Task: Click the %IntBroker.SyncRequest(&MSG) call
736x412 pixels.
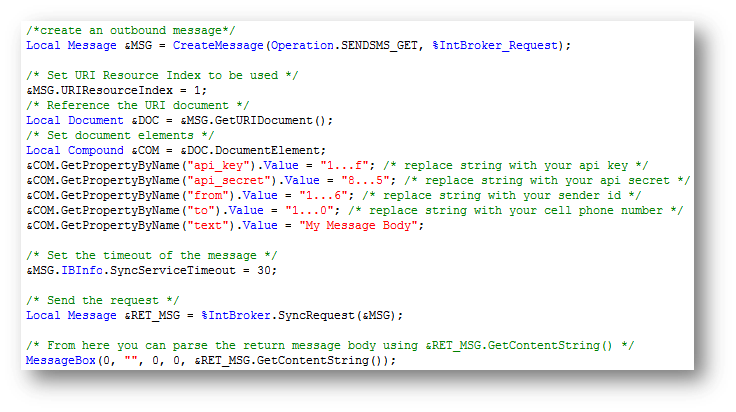Action: tap(299, 315)
